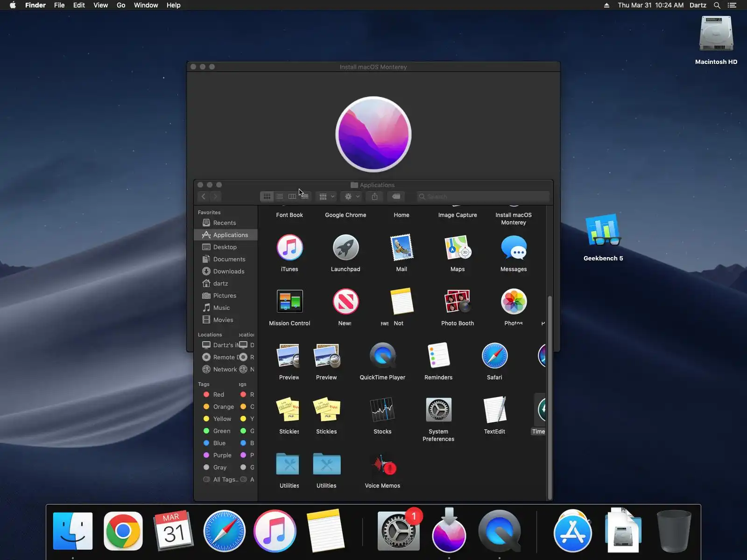
Task: Switch Finder to gallery view
Action: pyautogui.click(x=304, y=196)
